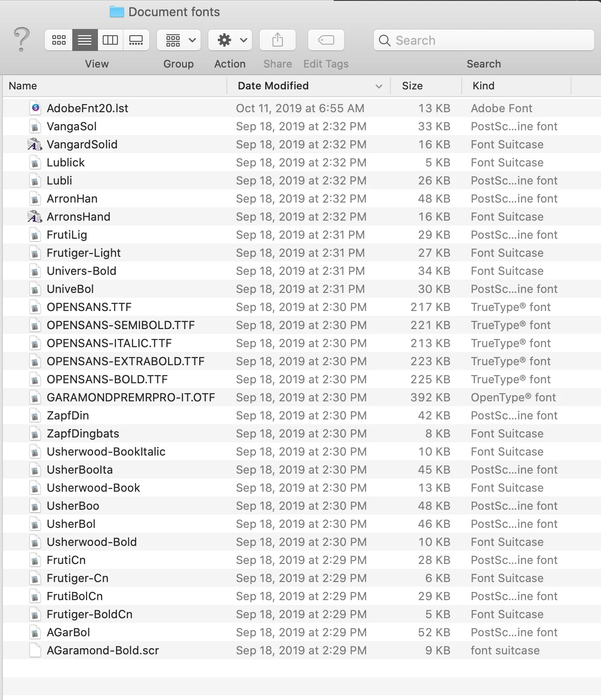Screen dimensions: 601x700
Task: Click the 225 KB size cell
Action: tap(430, 379)
